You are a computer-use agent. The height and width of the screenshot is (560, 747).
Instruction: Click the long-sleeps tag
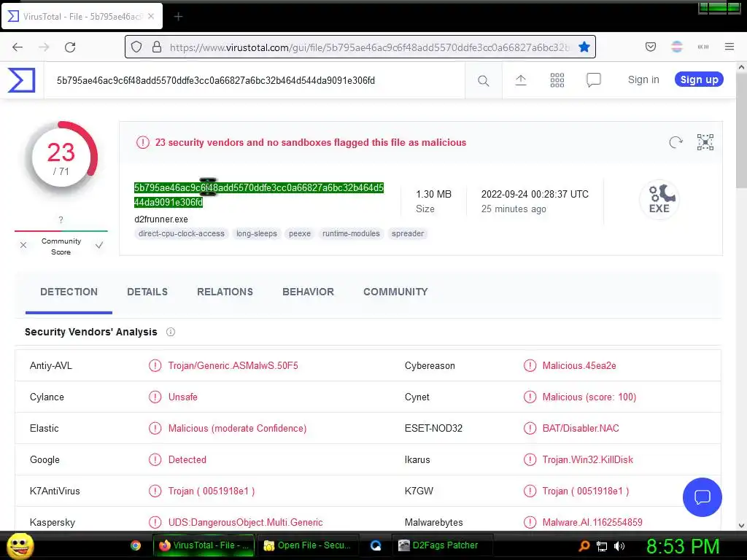[x=257, y=234]
